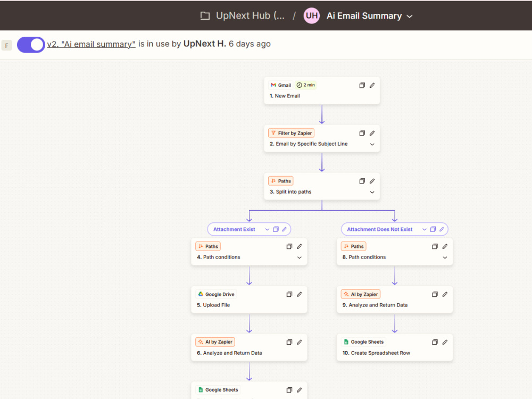Image resolution: width=532 pixels, height=399 pixels.
Task: Copy step 8 Path conditions
Action: click(x=435, y=247)
